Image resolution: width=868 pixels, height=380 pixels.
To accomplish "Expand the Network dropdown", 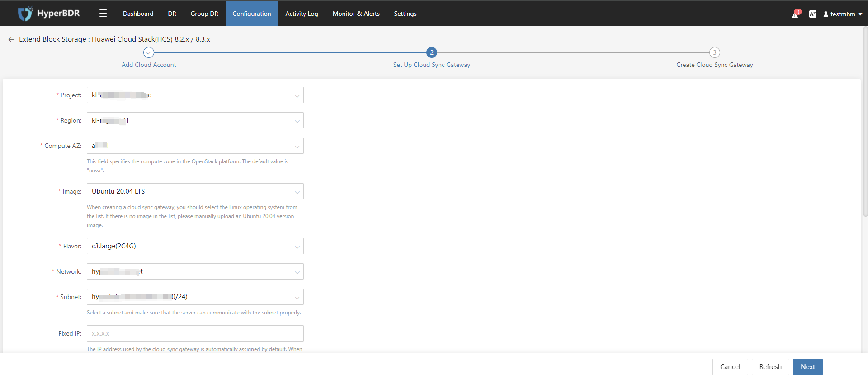I will (x=195, y=271).
